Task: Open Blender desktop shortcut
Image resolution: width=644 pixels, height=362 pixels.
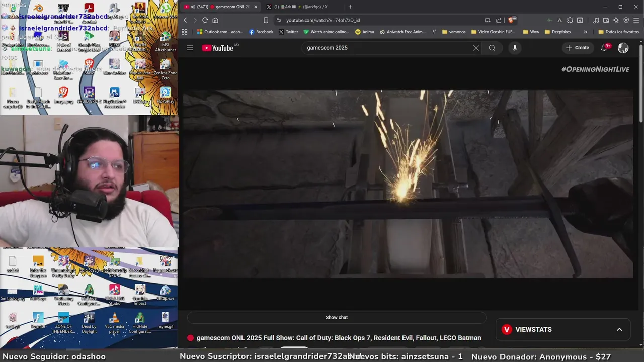Action: (x=38, y=11)
